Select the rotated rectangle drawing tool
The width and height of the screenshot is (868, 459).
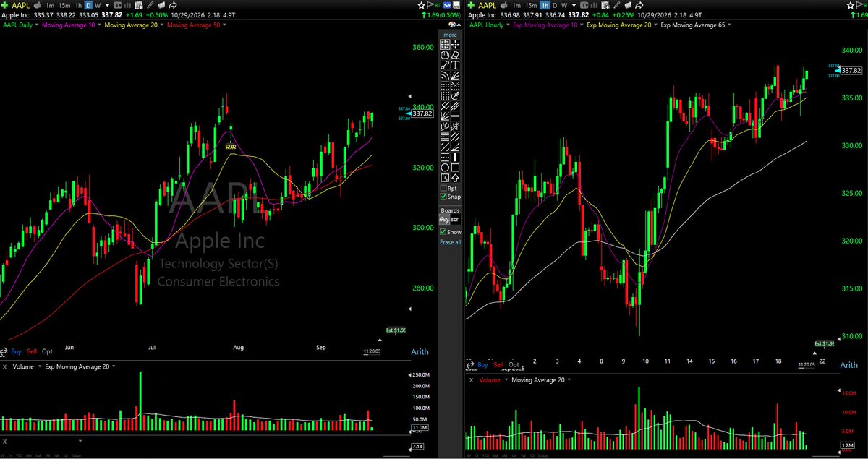pyautogui.click(x=456, y=54)
